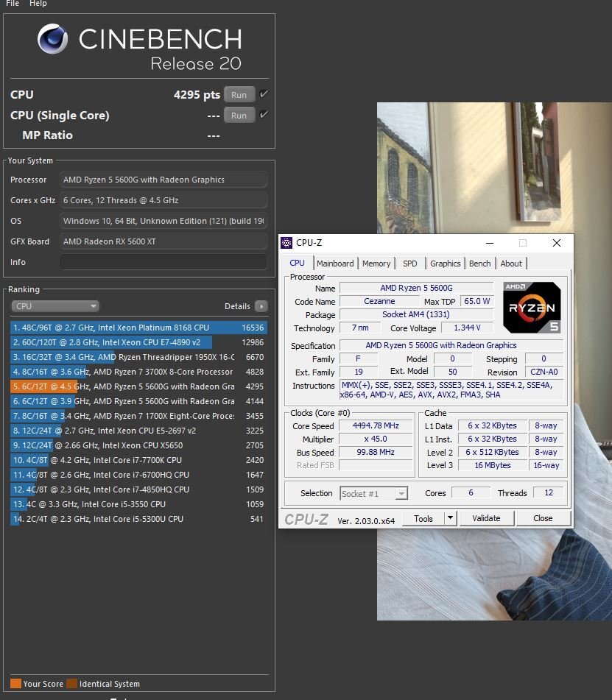The image size is (612, 700).
Task: Click the Threads count value 12
Action: 549,492
